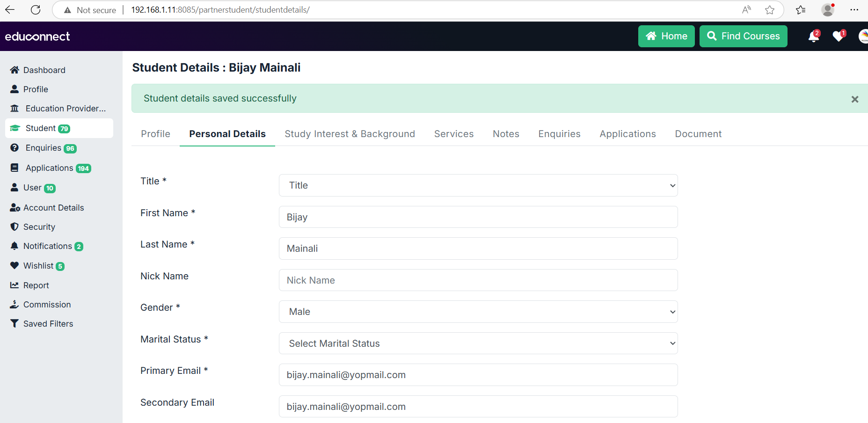Open Saved Filters in the sidebar

click(x=48, y=324)
